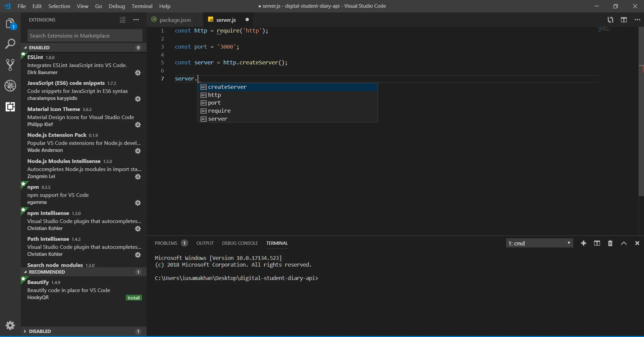Screen dimensions: 644x337
Task: Switch to the package.json tab
Action: point(175,20)
